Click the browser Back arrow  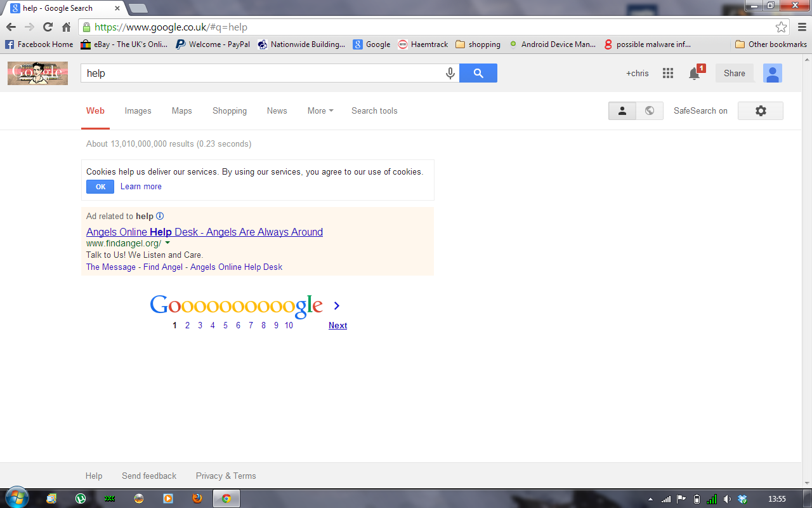(x=11, y=27)
